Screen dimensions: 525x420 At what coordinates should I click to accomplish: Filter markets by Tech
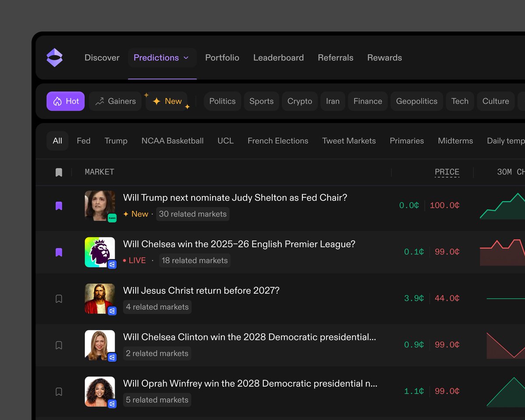(460, 101)
